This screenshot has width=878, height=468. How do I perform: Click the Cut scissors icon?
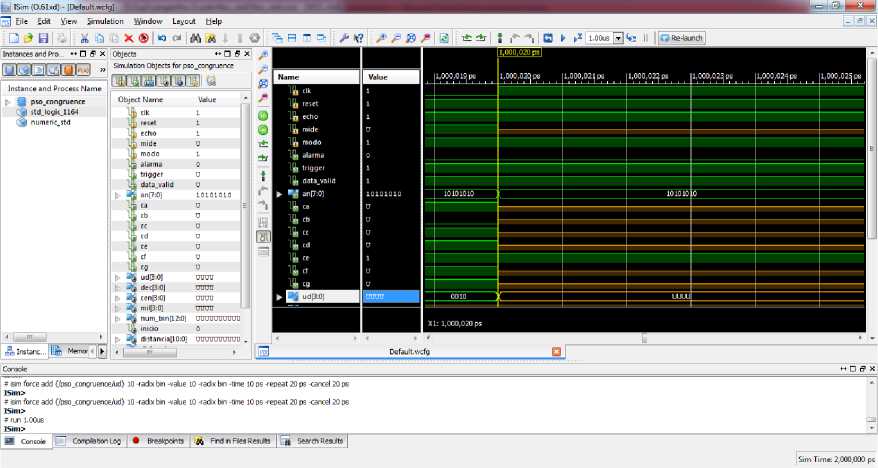coord(83,38)
